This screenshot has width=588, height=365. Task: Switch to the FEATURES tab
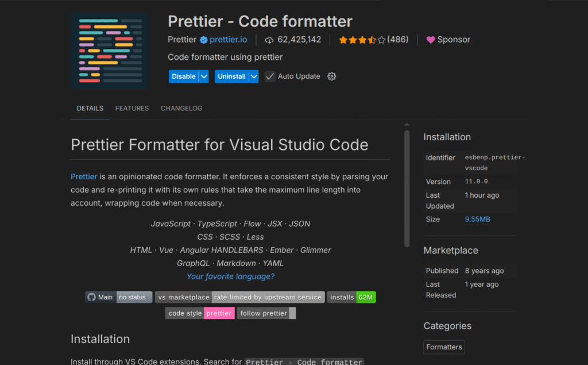coord(132,108)
